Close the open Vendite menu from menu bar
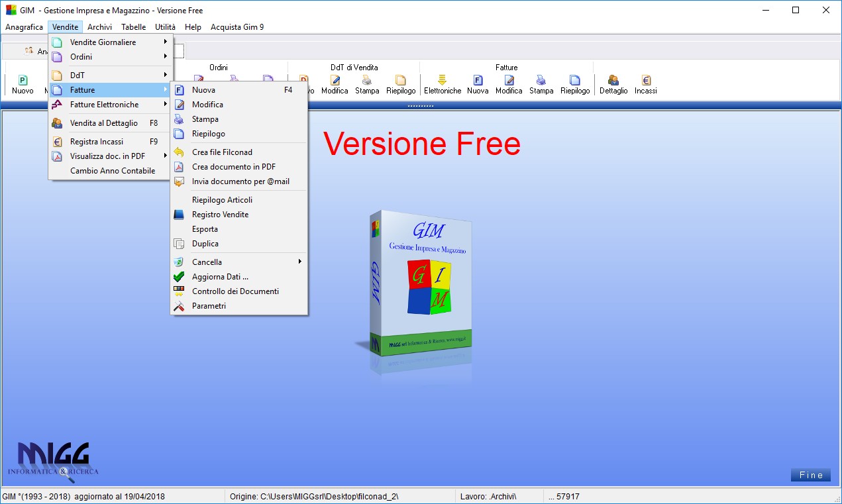 coord(66,27)
